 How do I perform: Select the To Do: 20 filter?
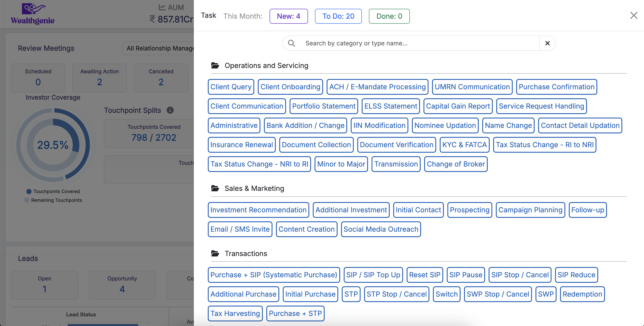(338, 16)
